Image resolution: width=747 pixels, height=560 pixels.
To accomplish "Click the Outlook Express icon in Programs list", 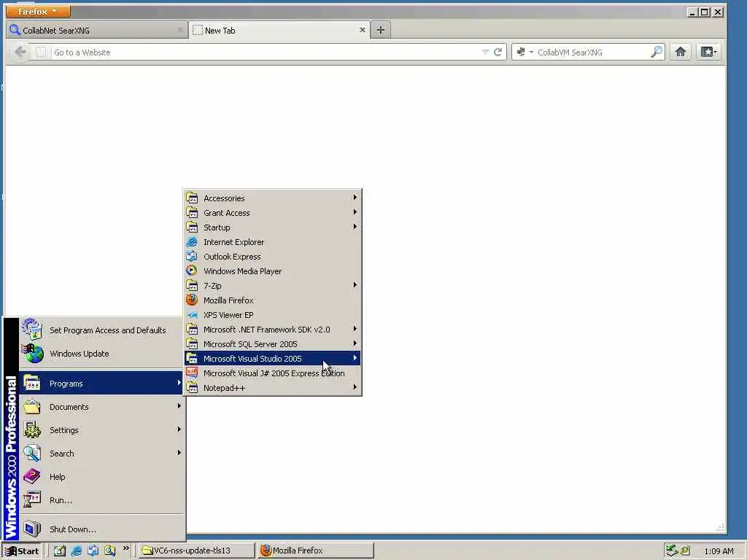I will 192,256.
